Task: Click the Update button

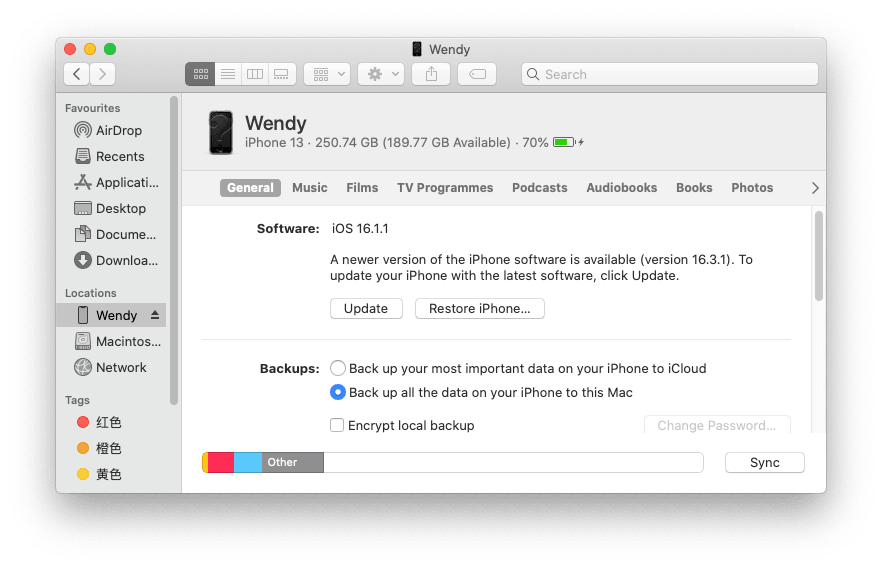Action: pyautogui.click(x=366, y=308)
